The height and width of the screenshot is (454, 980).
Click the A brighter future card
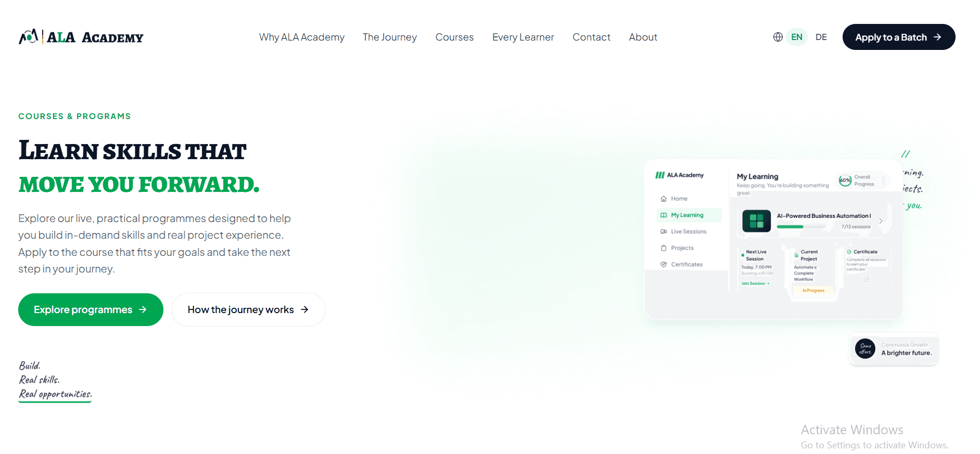[894, 349]
